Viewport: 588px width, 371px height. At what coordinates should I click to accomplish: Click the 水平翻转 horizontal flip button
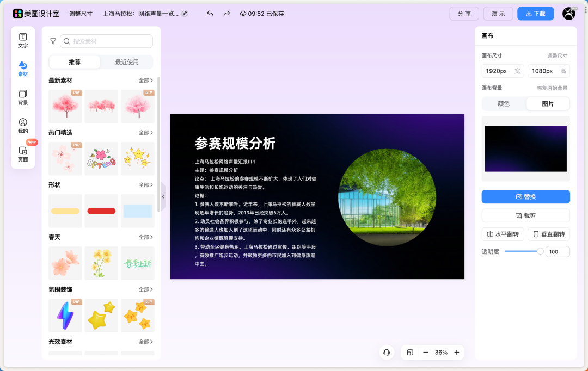click(x=503, y=234)
